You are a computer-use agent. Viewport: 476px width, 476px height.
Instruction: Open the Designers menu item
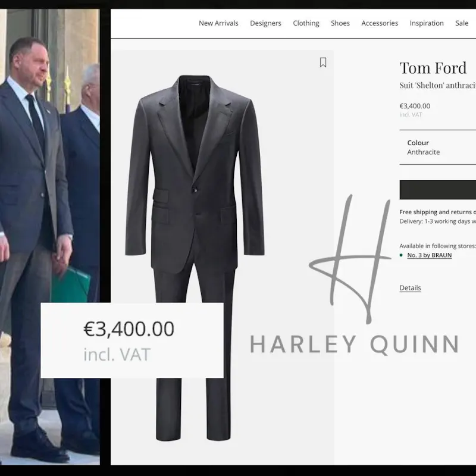pos(265,23)
